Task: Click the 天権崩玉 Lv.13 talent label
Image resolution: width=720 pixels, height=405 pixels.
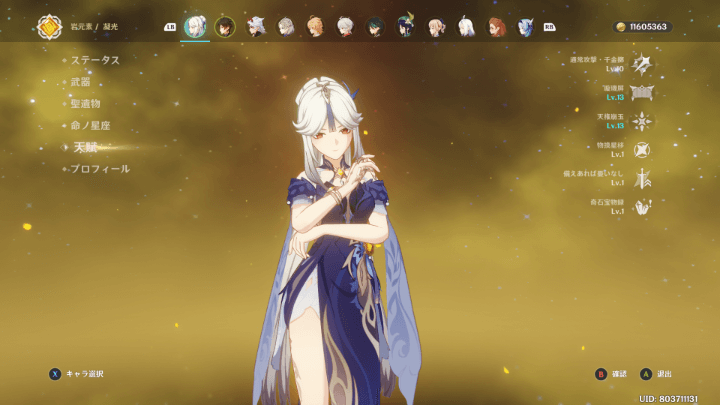Action: point(611,121)
